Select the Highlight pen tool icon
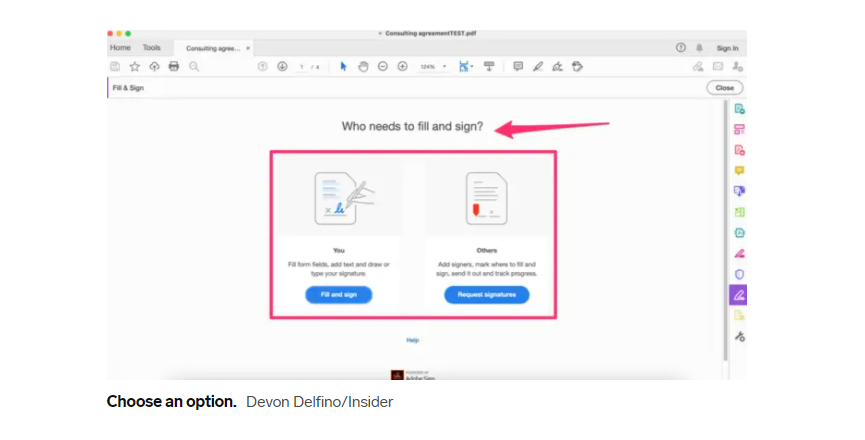Image resolution: width=865 pixels, height=440 pixels. tap(538, 67)
